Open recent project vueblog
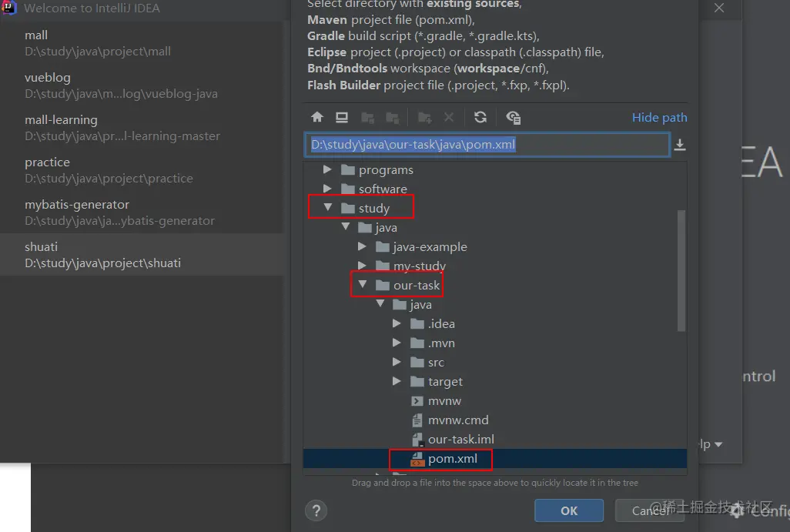Screen dimensions: 790x532 (142, 85)
